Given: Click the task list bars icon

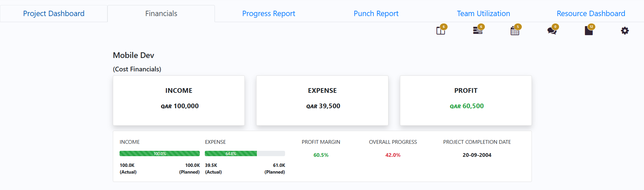Looking at the screenshot, I should point(477,31).
